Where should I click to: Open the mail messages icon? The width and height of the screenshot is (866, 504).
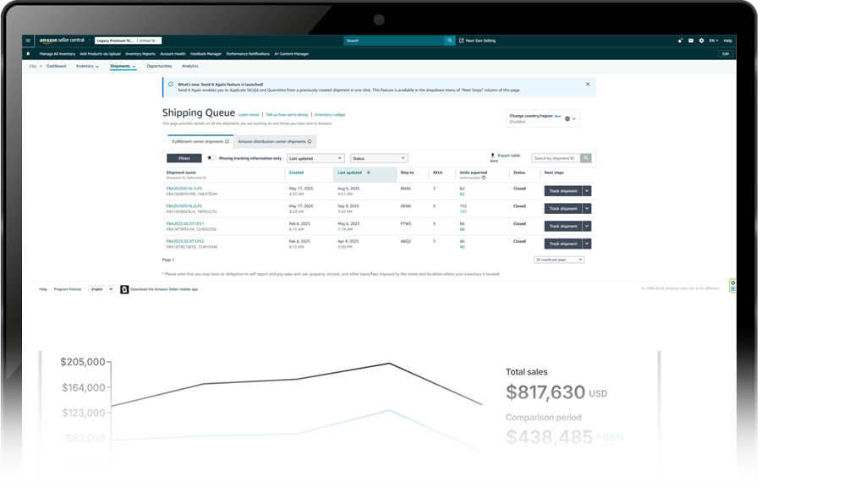coord(690,40)
